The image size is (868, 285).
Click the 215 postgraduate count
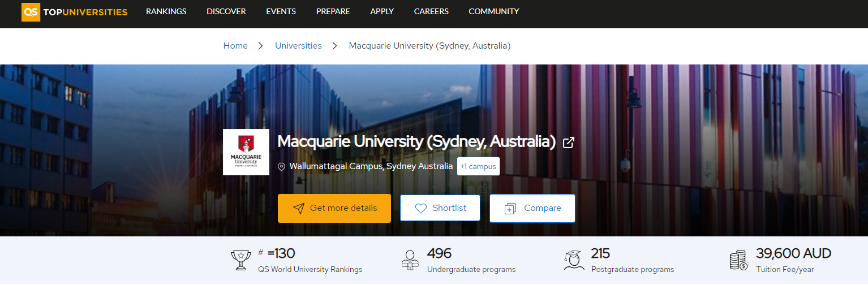point(600,253)
